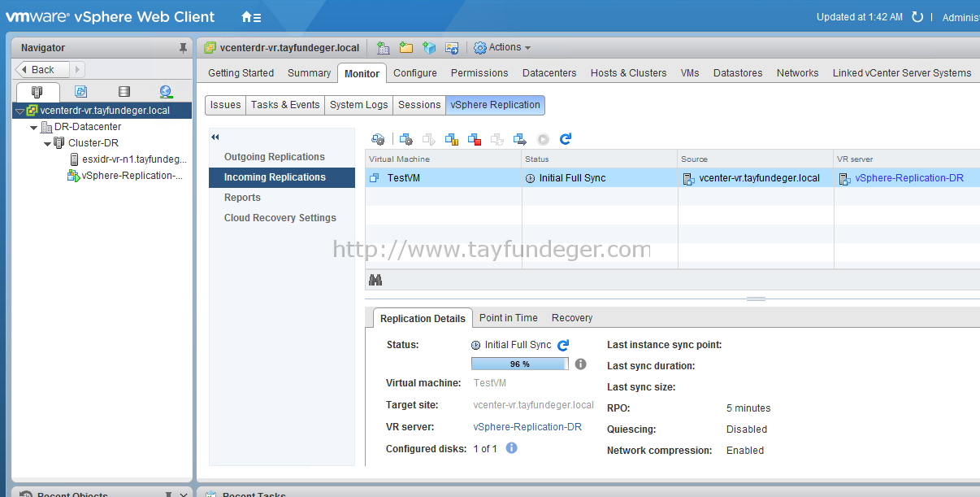Collapse the secondary navigation with double-arrow icon
This screenshot has height=497, width=980.
click(215, 137)
